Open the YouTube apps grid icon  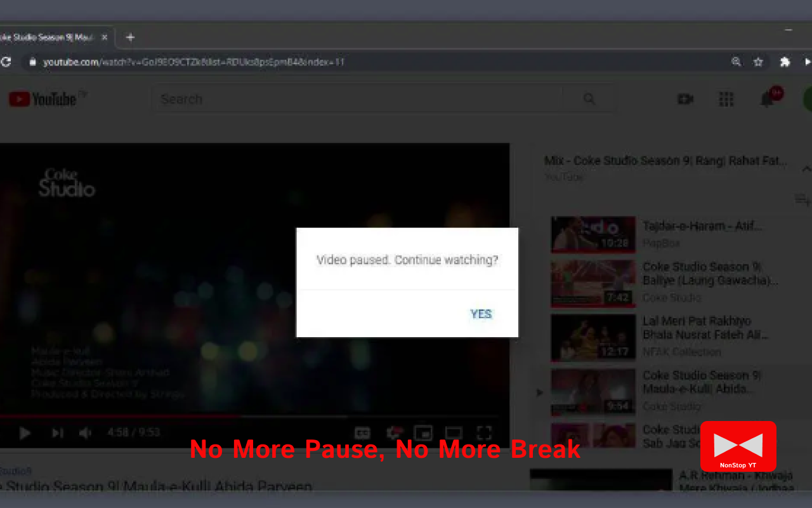(726, 99)
